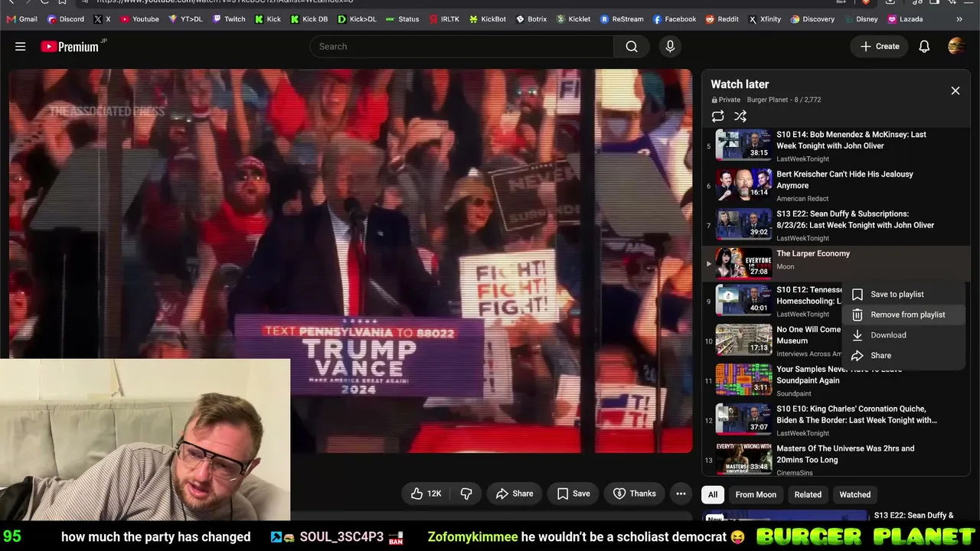Open the YouTube guide hamburger menu
Image resolution: width=980 pixels, height=551 pixels.
21,47
